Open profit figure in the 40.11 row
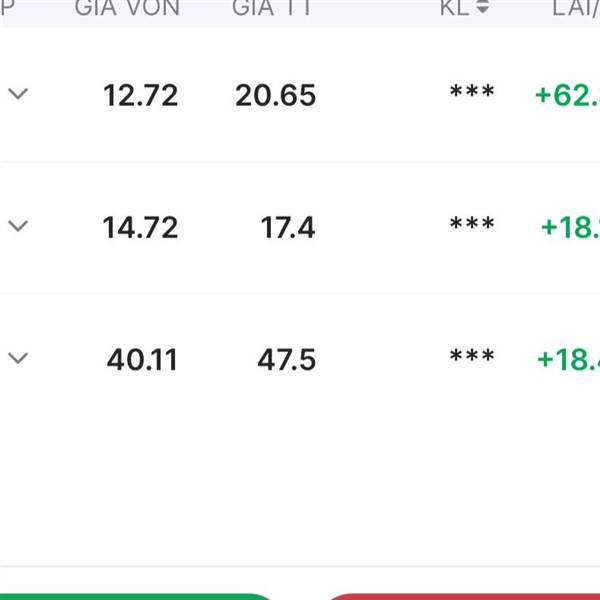600x600 pixels. point(569,360)
